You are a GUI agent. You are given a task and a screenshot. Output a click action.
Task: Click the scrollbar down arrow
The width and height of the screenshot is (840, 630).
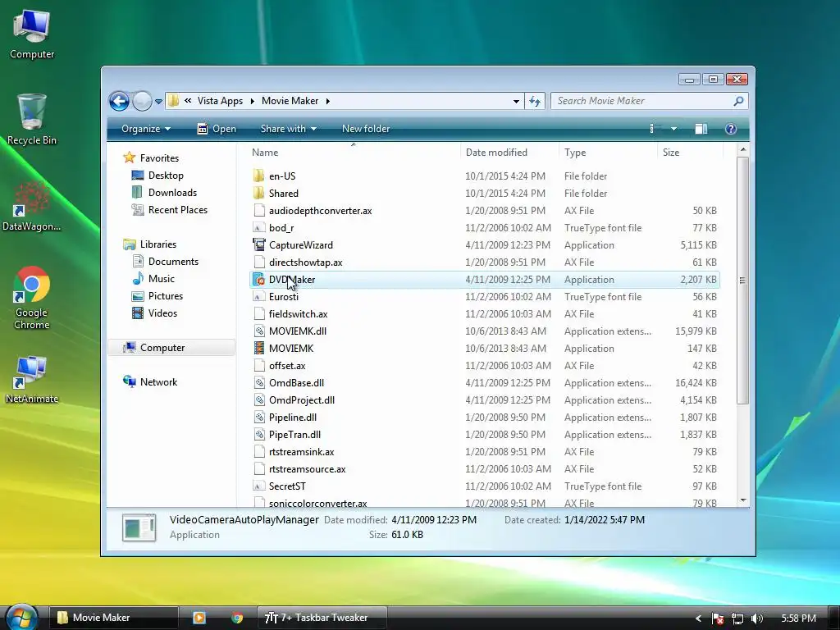coord(743,500)
